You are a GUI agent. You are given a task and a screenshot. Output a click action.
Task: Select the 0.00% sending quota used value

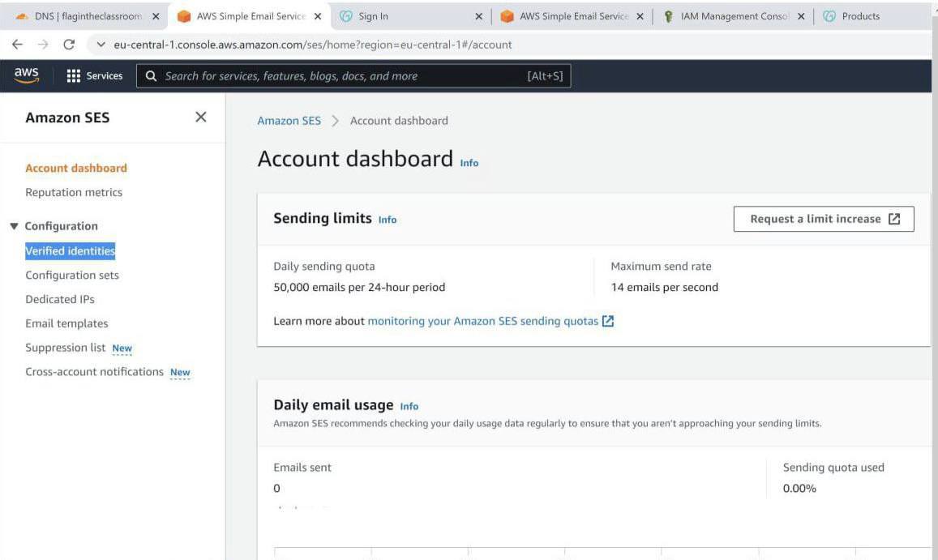[799, 488]
